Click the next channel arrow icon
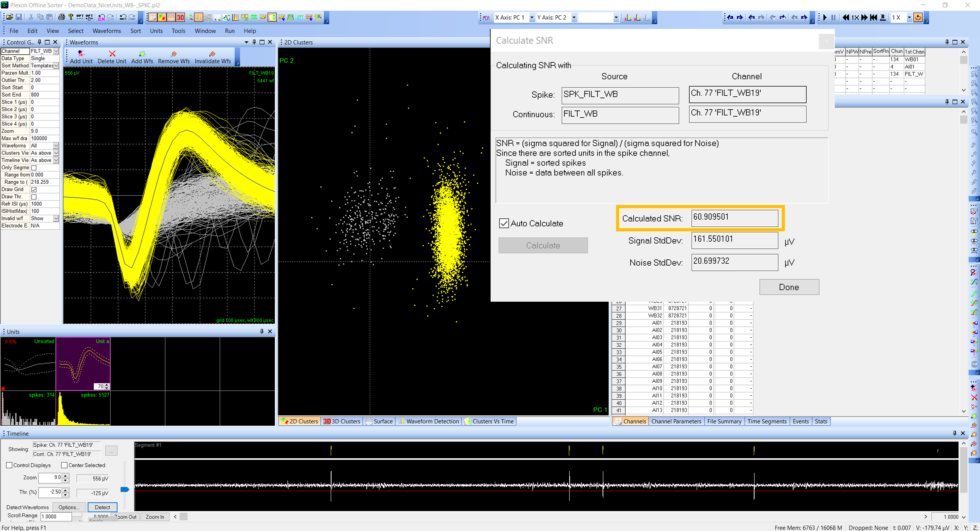The height and width of the screenshot is (531, 980). (740, 18)
